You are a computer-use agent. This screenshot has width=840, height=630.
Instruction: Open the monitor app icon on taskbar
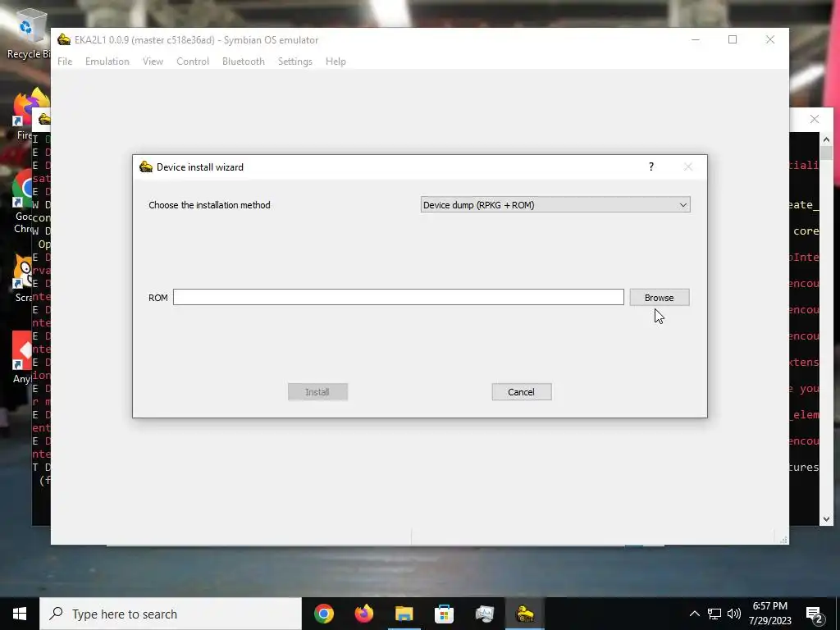[484, 614]
